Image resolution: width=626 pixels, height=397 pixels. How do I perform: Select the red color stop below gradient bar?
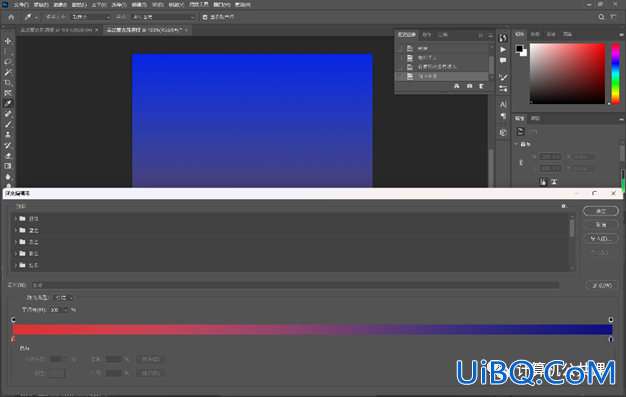13,339
